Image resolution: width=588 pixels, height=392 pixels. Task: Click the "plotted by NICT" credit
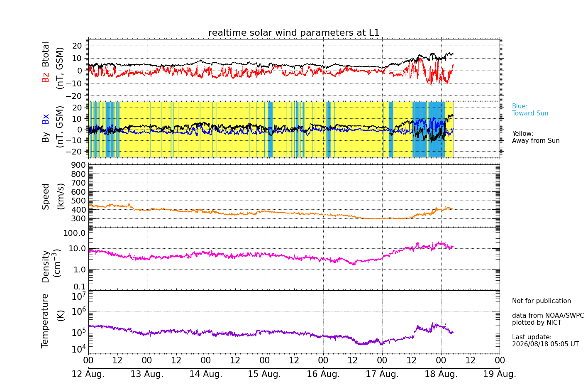tap(537, 323)
